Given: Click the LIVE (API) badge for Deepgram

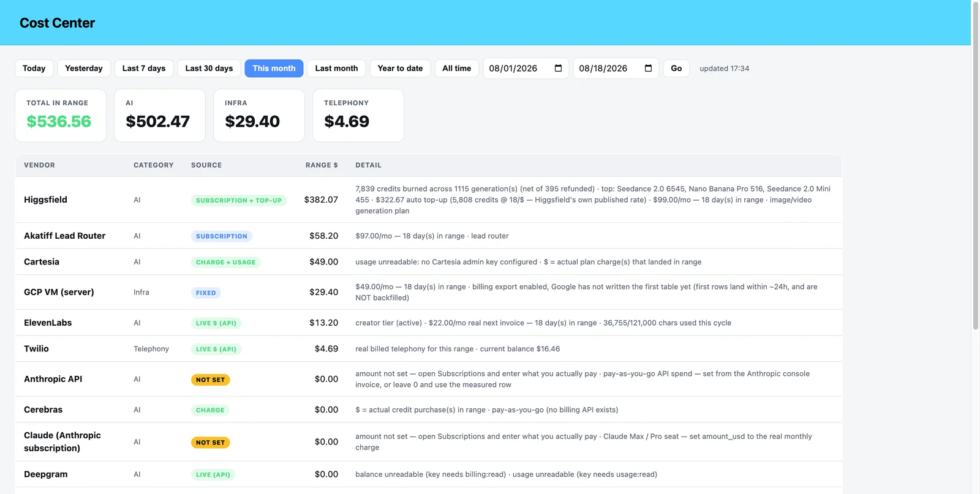Looking at the screenshot, I should pyautogui.click(x=213, y=474).
